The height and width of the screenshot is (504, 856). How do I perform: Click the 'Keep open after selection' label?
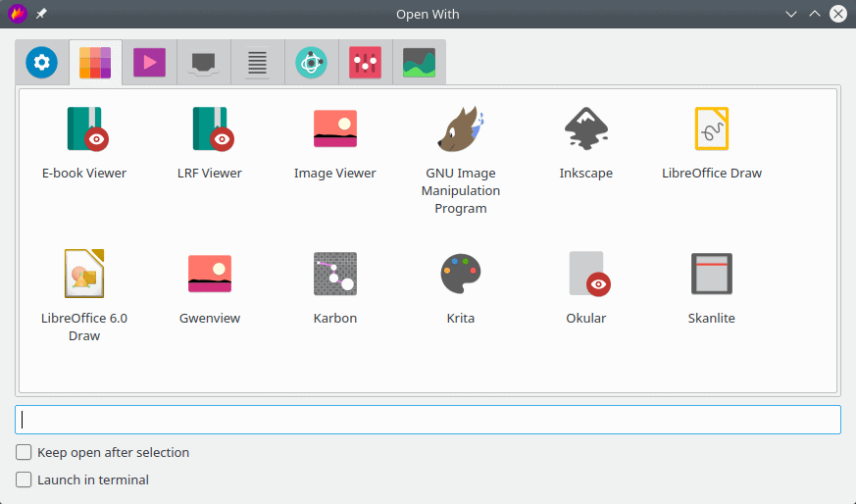coord(113,453)
